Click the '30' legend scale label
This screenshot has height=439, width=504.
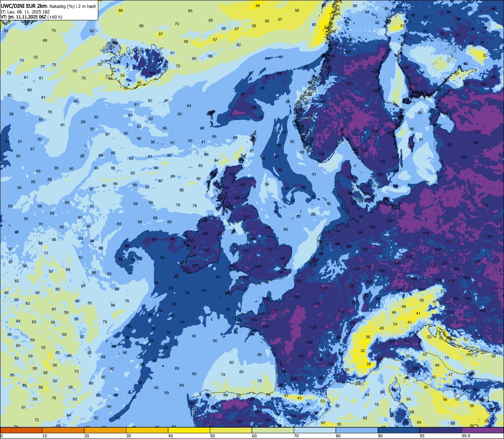128,436
